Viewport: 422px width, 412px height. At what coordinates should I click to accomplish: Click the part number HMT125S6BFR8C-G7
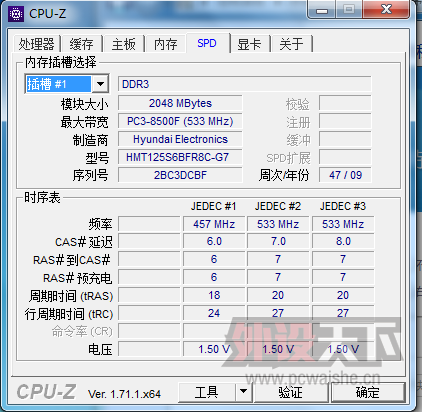point(180,157)
